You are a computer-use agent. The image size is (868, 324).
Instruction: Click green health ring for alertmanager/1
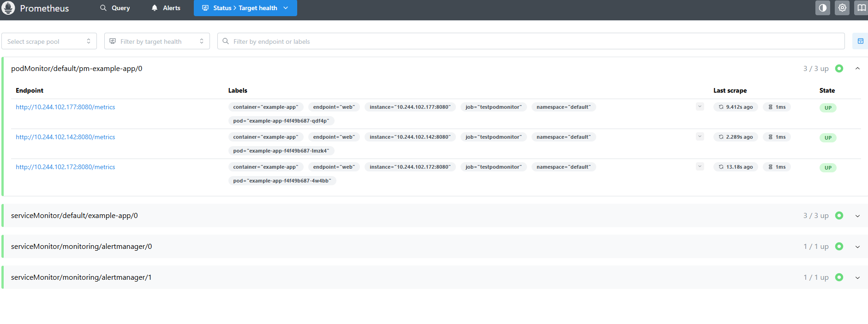pos(839,277)
